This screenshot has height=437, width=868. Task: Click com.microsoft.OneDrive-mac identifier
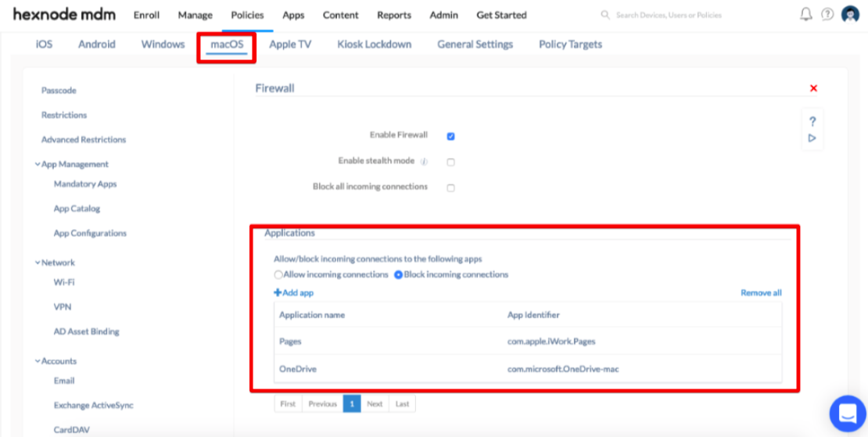pos(563,368)
